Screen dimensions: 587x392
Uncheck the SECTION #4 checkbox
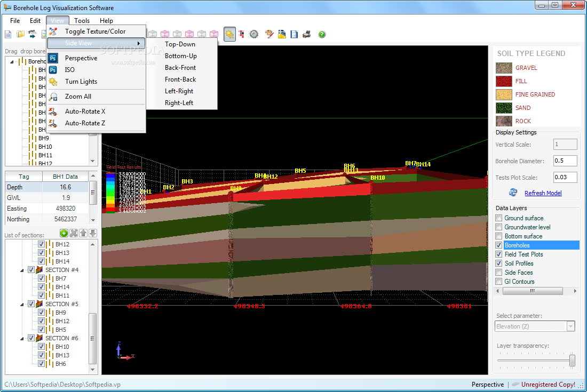click(31, 270)
